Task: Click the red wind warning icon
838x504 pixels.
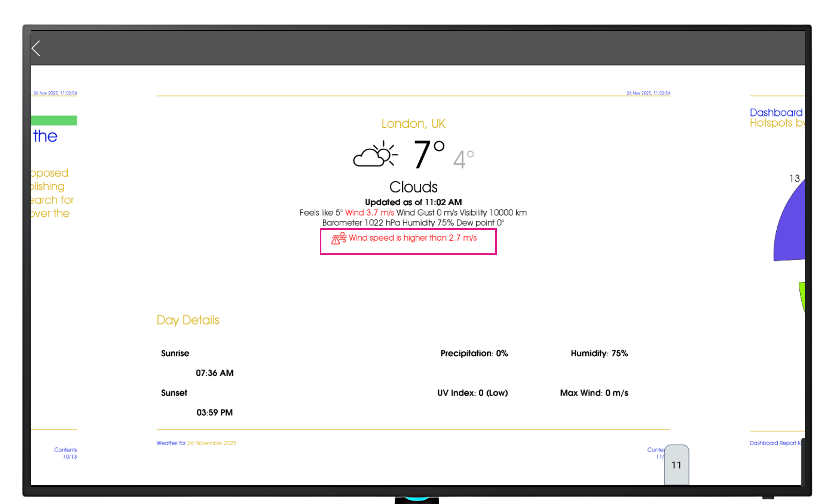Action: 338,238
